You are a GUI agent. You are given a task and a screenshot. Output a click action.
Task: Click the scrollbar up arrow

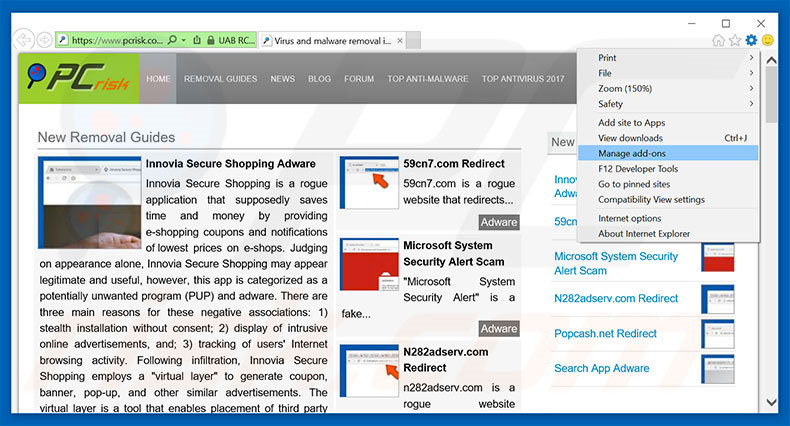coord(771,60)
